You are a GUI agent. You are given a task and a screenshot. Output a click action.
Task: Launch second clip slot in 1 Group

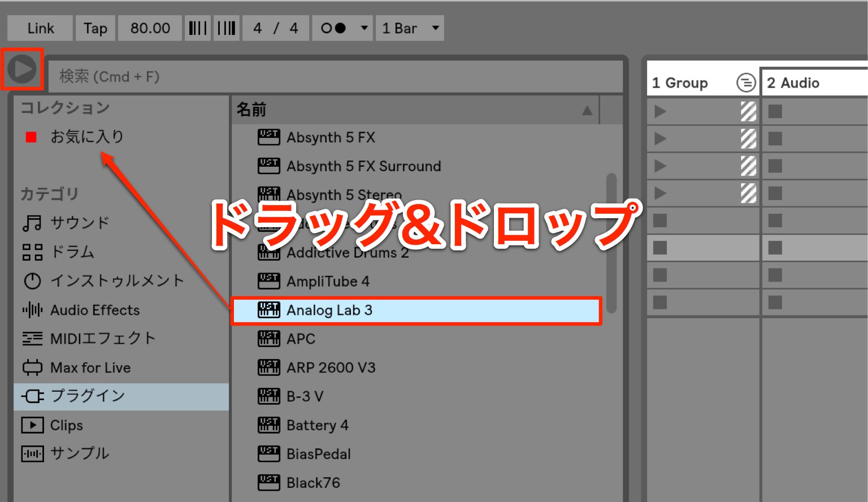point(659,139)
